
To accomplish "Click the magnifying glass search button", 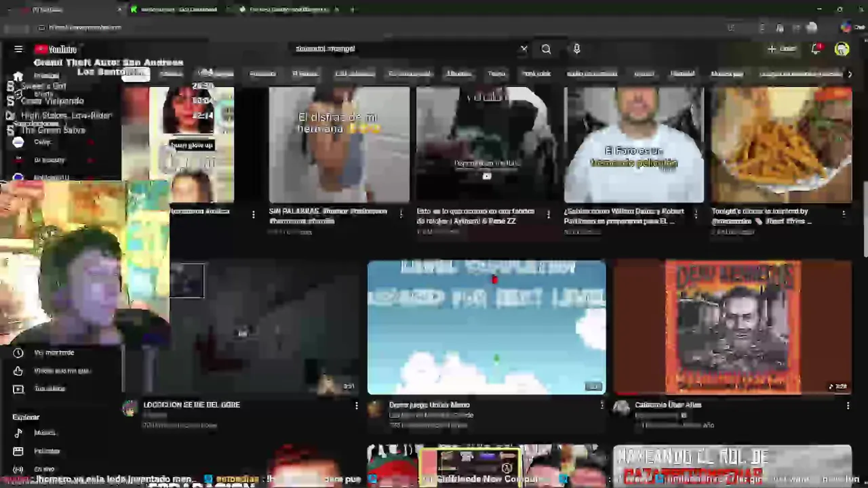I will click(546, 49).
